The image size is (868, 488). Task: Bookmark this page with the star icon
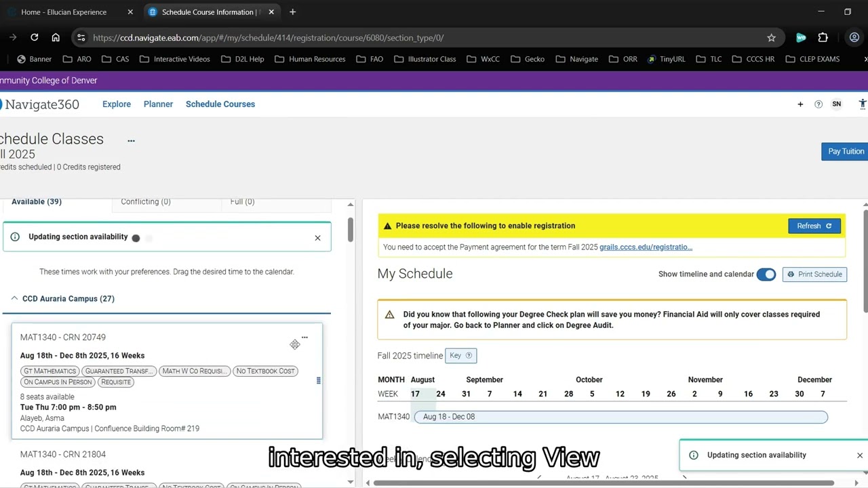click(x=771, y=38)
